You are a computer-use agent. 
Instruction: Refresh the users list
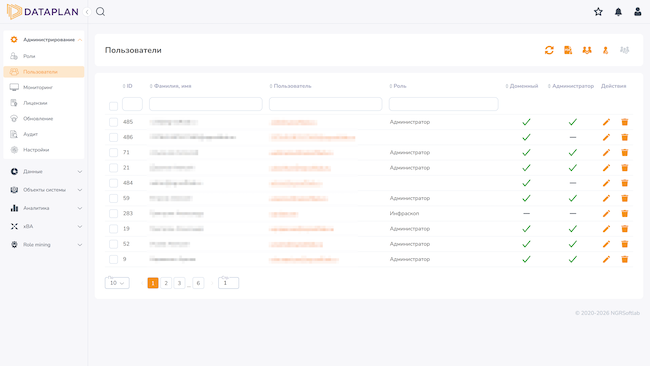[549, 50]
